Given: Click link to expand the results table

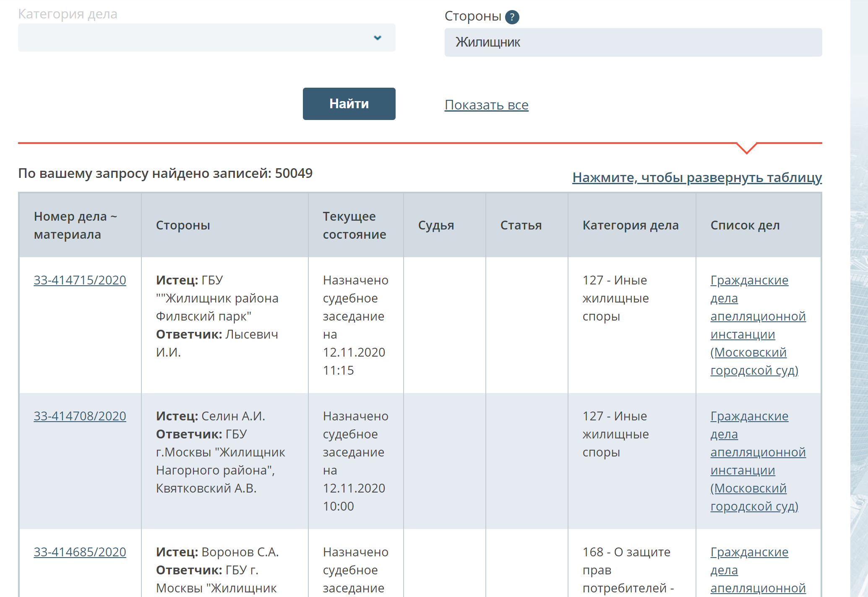Looking at the screenshot, I should tap(697, 177).
